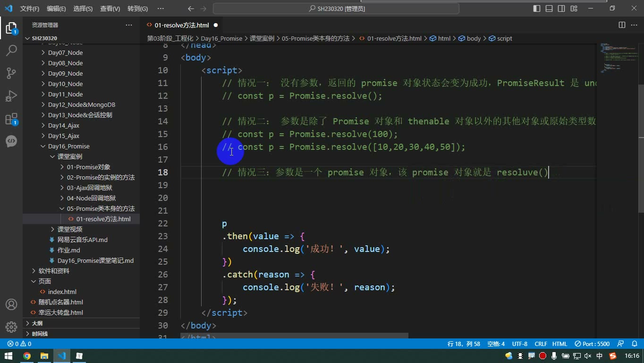This screenshot has height=363, width=644.
Task: Open the Source Control view
Action: tap(11, 73)
